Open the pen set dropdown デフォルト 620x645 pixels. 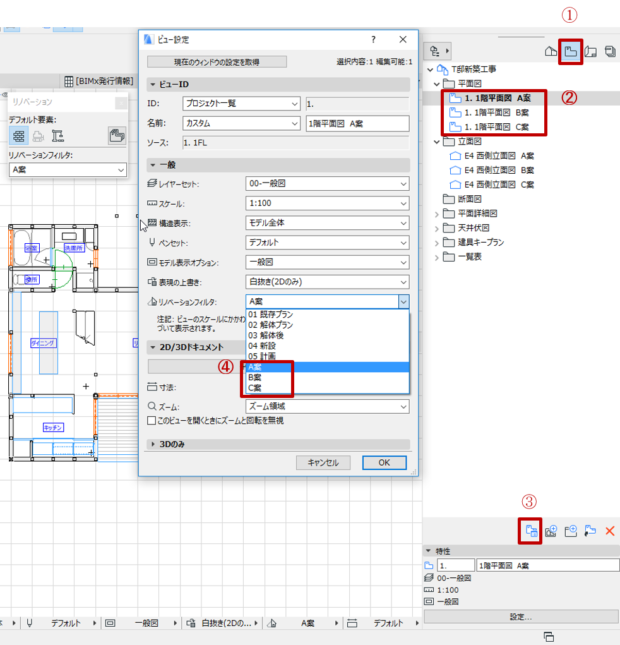pos(327,243)
